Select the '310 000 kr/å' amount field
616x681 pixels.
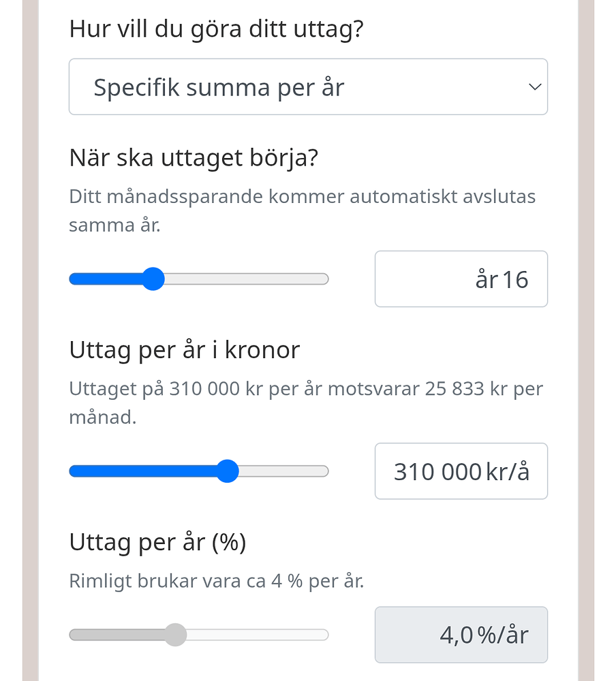[461, 471]
